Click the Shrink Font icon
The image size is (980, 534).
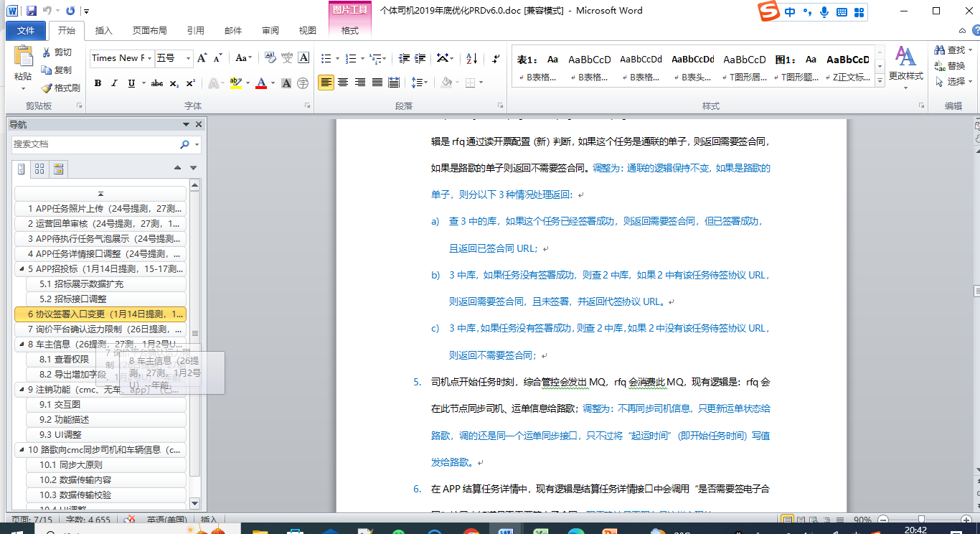coord(217,58)
